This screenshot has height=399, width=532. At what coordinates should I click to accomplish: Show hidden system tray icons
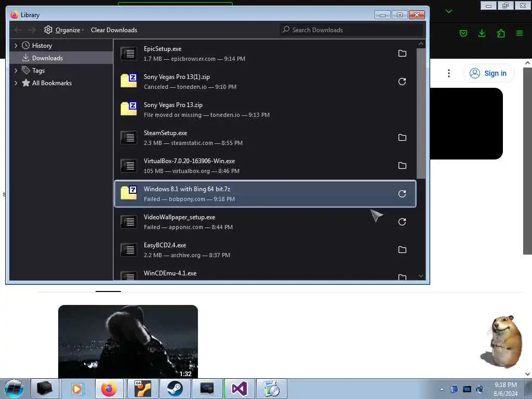pos(442,389)
